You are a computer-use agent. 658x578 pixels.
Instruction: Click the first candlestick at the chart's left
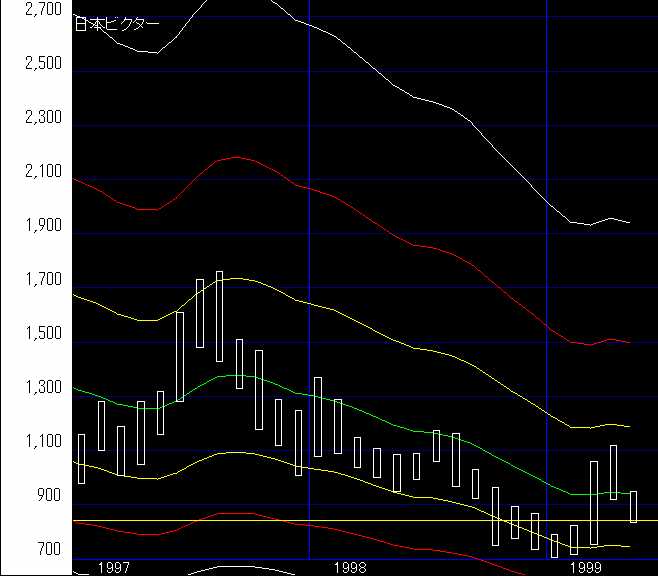(x=81, y=459)
